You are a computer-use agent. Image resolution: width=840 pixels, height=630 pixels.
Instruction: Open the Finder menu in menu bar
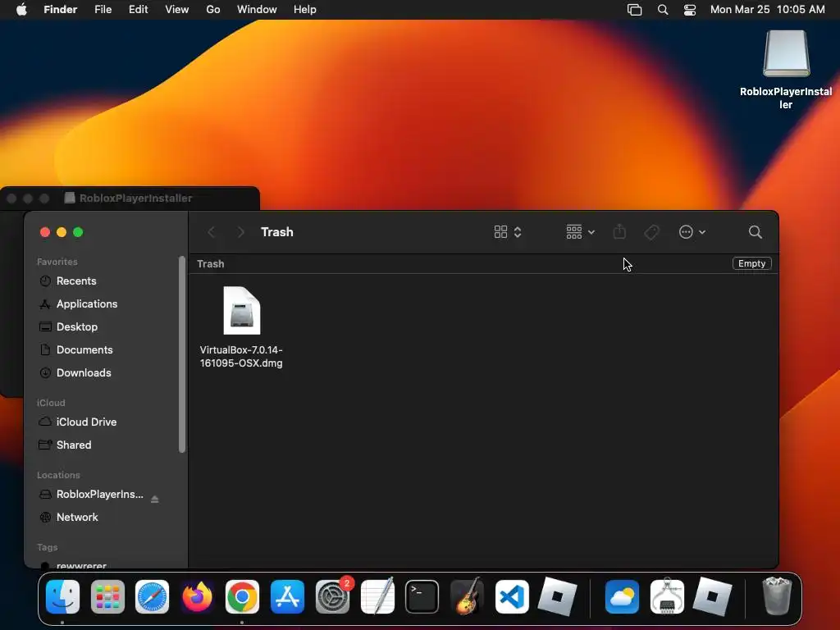(x=61, y=10)
